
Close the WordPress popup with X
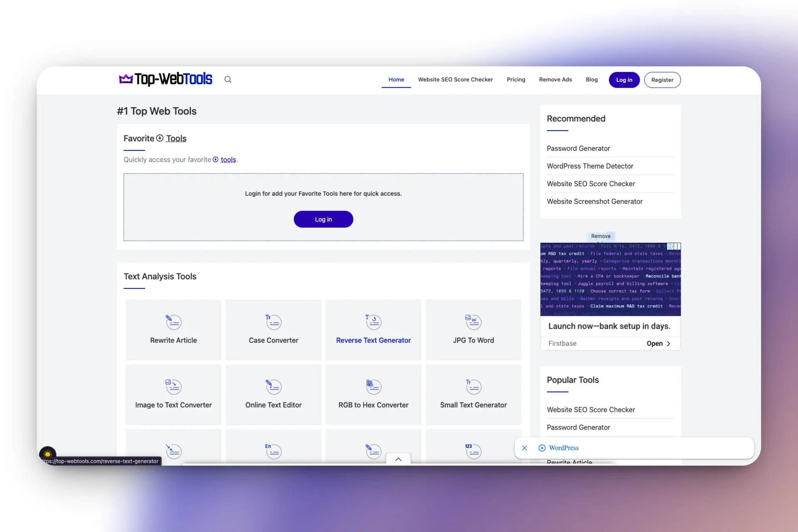525,448
